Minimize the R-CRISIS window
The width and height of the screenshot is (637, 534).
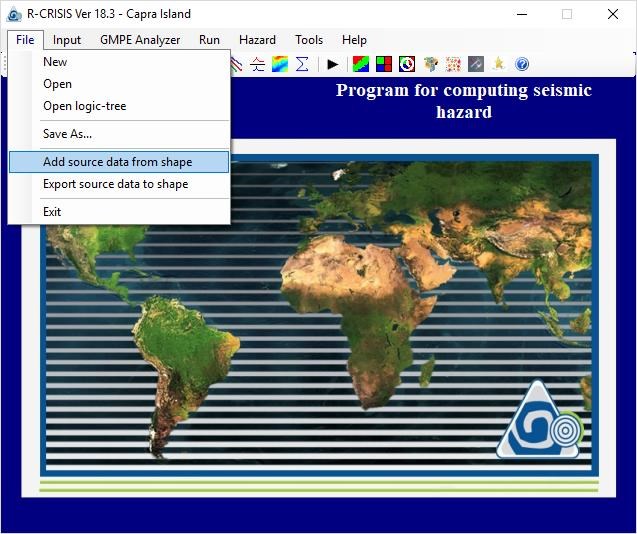tap(522, 14)
